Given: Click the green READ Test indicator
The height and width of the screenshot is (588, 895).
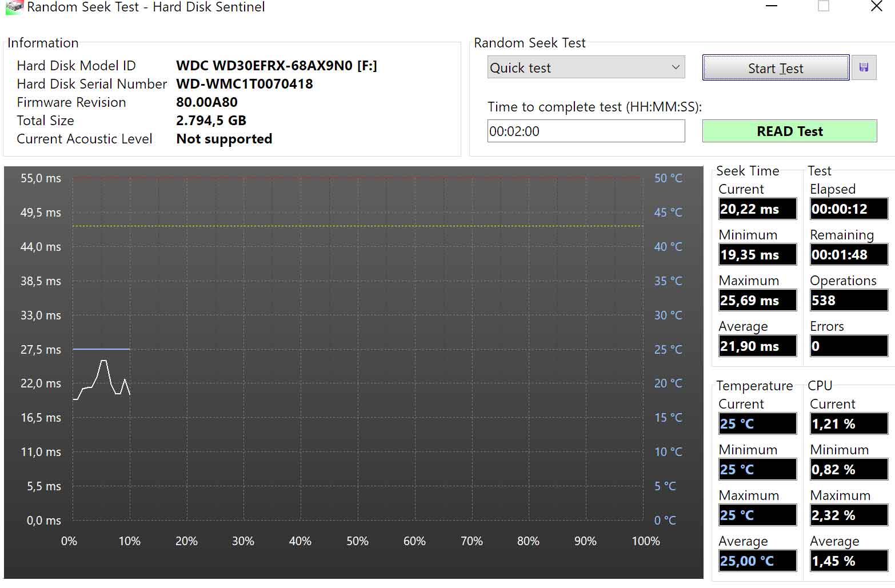Looking at the screenshot, I should (x=789, y=131).
